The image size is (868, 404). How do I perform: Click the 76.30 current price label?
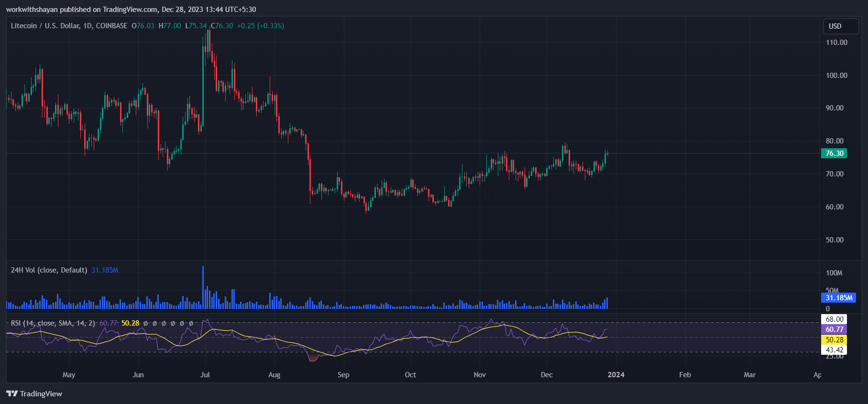pyautogui.click(x=834, y=153)
